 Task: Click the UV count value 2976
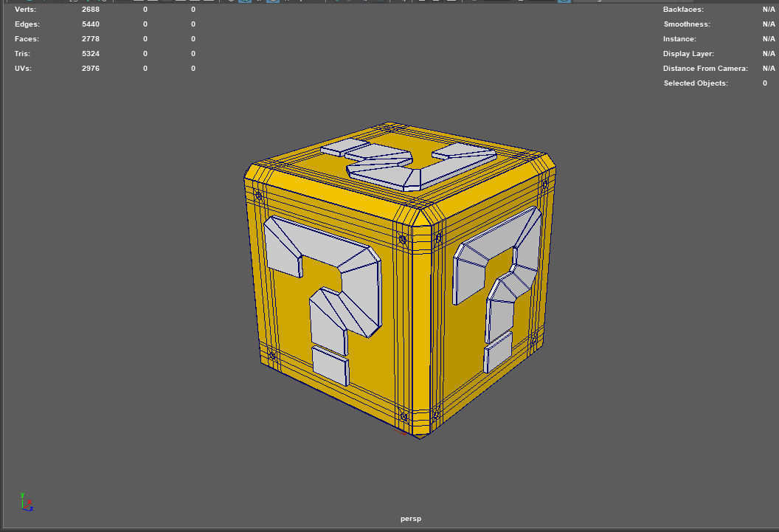click(91, 69)
